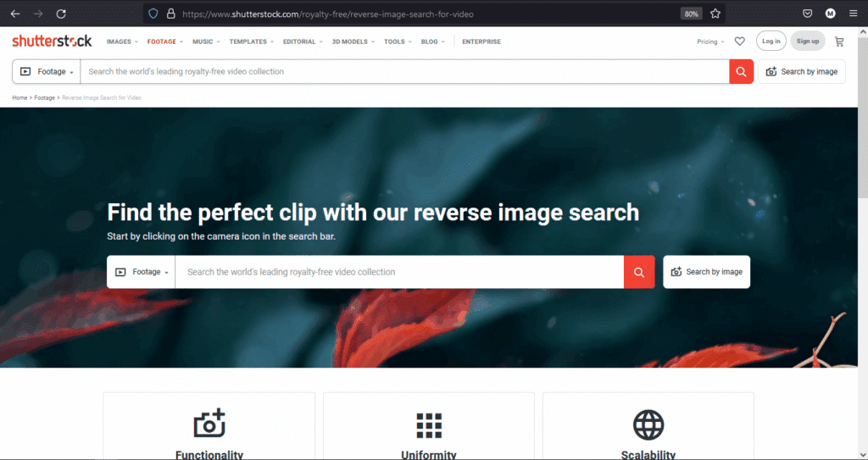The width and height of the screenshot is (868, 460).
Task: Expand the TOOLS dropdown
Action: point(398,42)
